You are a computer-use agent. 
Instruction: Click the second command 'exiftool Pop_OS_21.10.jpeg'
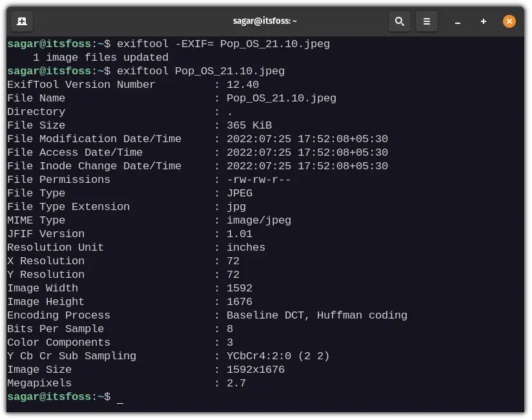point(201,71)
